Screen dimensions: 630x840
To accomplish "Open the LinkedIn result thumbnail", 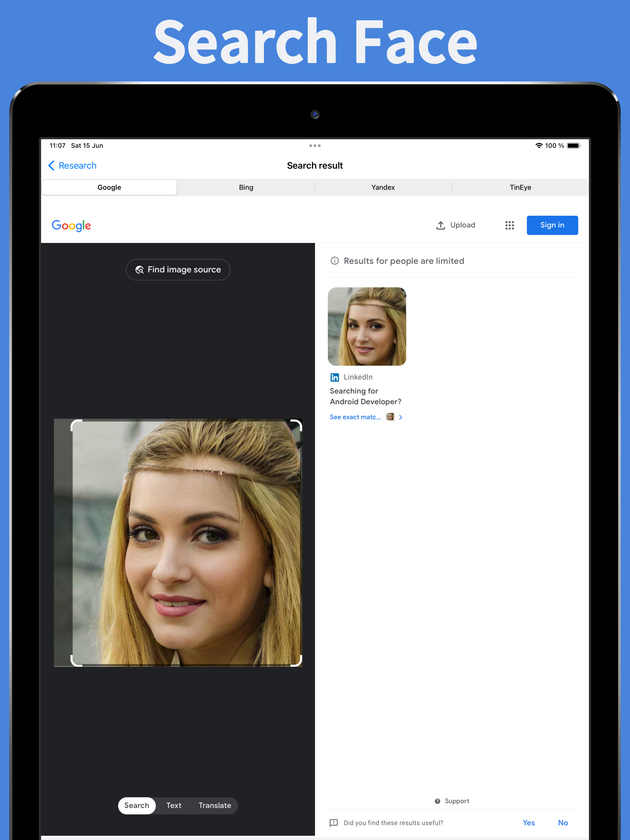I will (367, 327).
